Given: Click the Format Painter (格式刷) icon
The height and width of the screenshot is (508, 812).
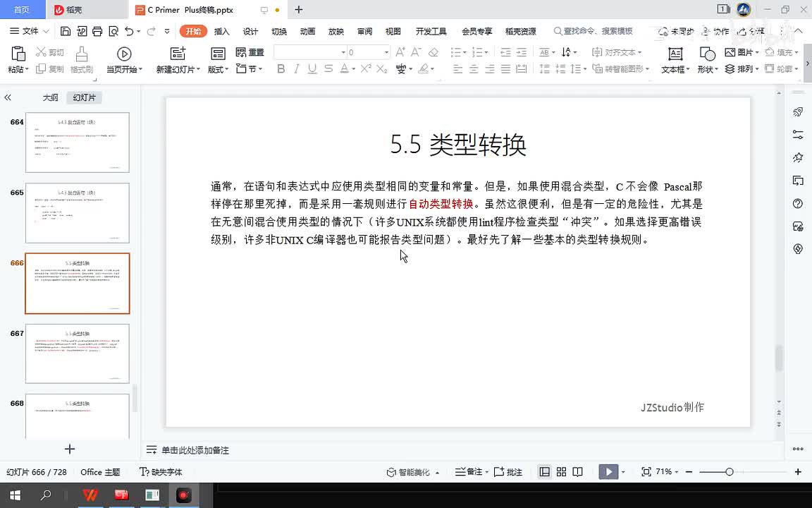Looking at the screenshot, I should pyautogui.click(x=82, y=54).
